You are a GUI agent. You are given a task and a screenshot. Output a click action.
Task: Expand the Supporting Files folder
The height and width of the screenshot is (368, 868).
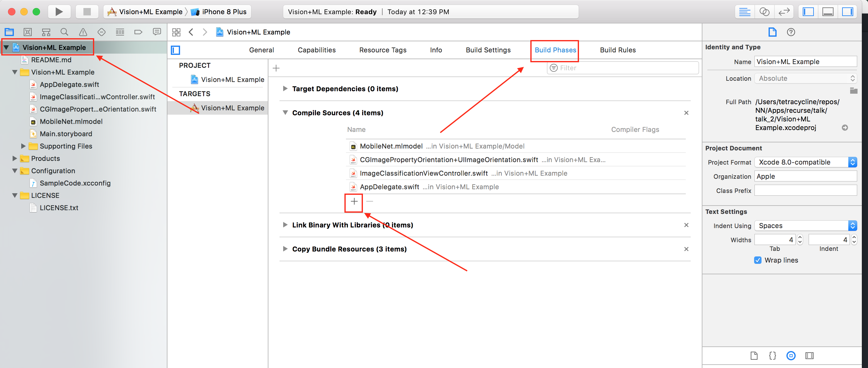pos(23,146)
